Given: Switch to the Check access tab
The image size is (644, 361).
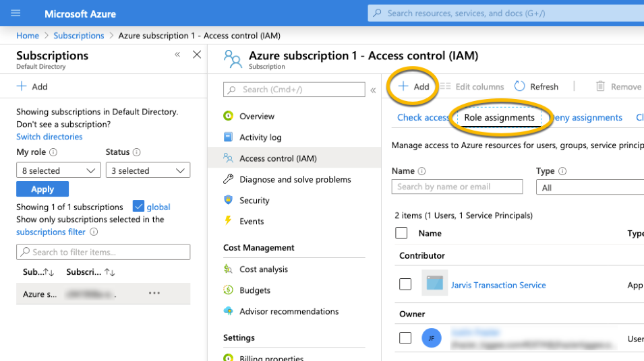Looking at the screenshot, I should [x=423, y=118].
